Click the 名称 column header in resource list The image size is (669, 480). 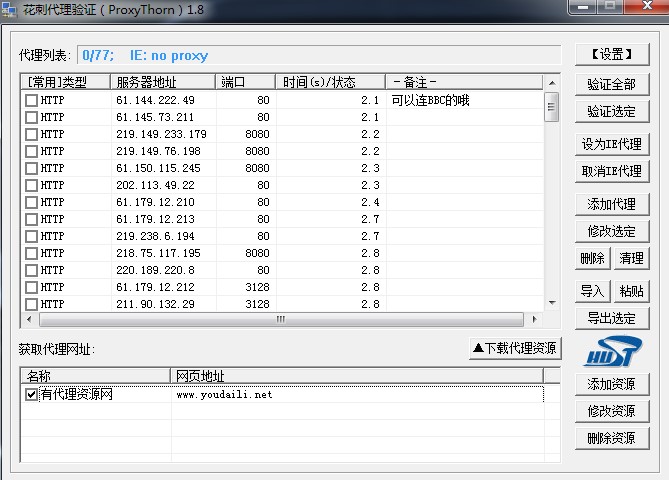[x=96, y=376]
